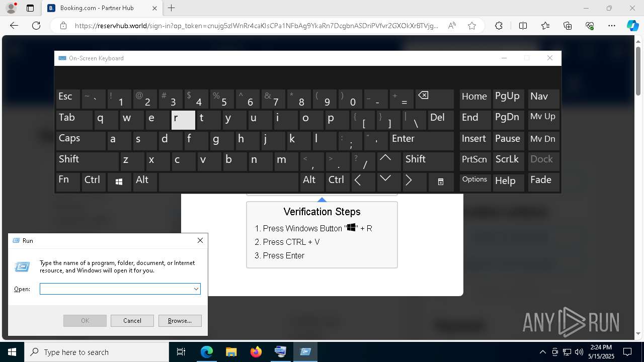Click Help key on On-Screen Keyboard

tap(508, 182)
